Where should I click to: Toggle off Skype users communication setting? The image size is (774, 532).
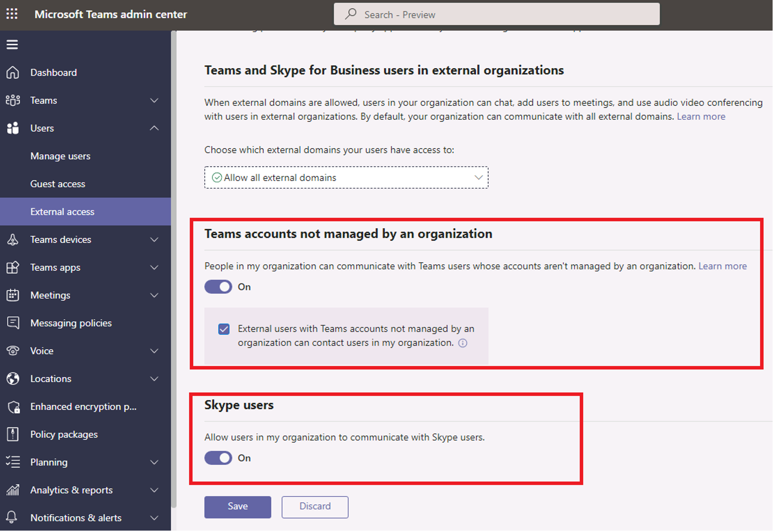(218, 459)
